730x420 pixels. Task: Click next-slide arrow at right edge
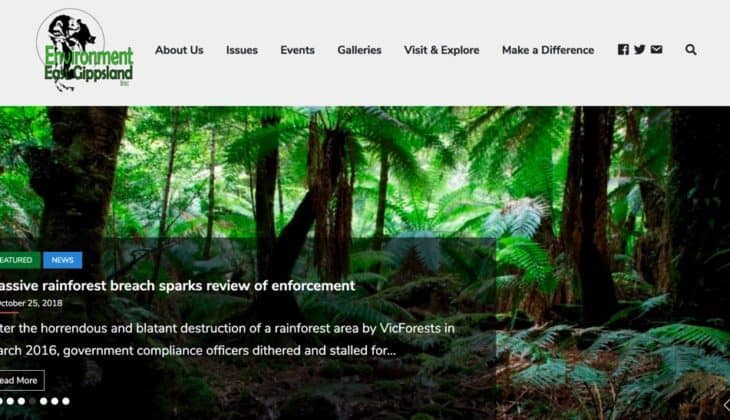pos(726,405)
